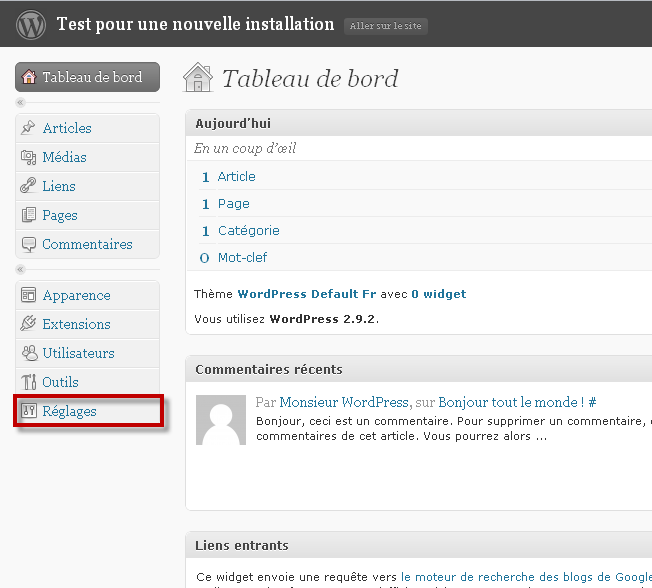This screenshot has height=588, width=652.
Task: Open the Bonjour tout le monde ! post link
Action: coord(511,402)
